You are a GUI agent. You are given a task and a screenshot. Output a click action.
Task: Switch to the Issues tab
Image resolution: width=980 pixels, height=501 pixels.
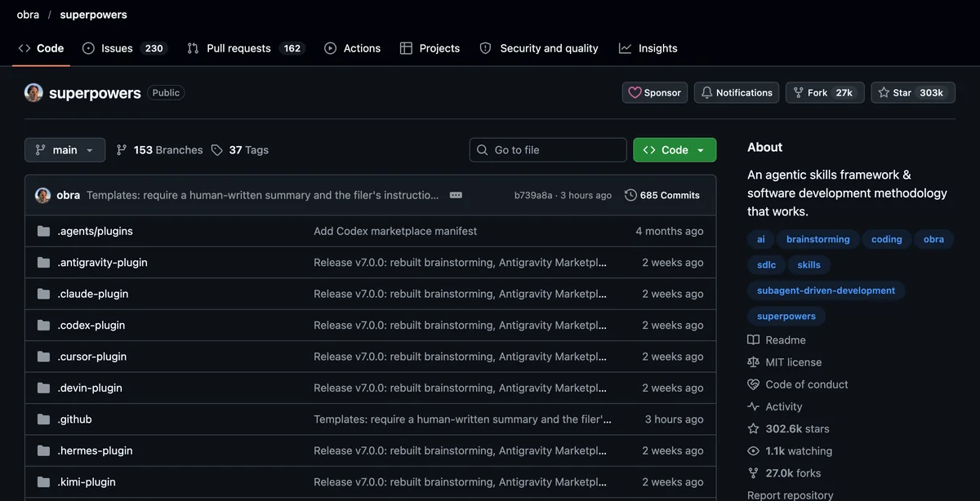coord(124,48)
